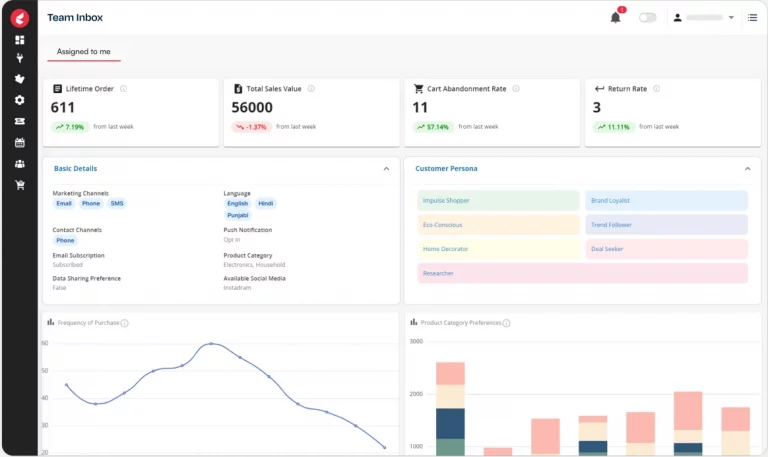
Task: Click the 611 Lifetime Order value
Action: [x=63, y=107]
